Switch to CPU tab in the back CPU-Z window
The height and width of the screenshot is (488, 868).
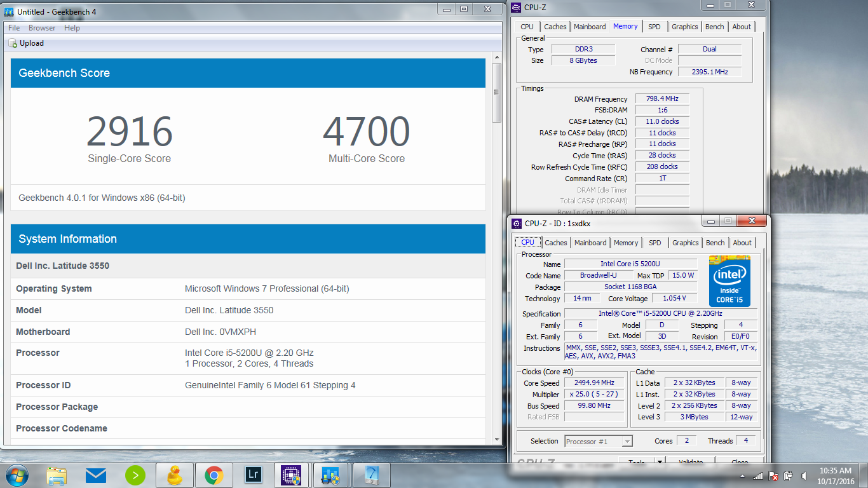tap(527, 27)
